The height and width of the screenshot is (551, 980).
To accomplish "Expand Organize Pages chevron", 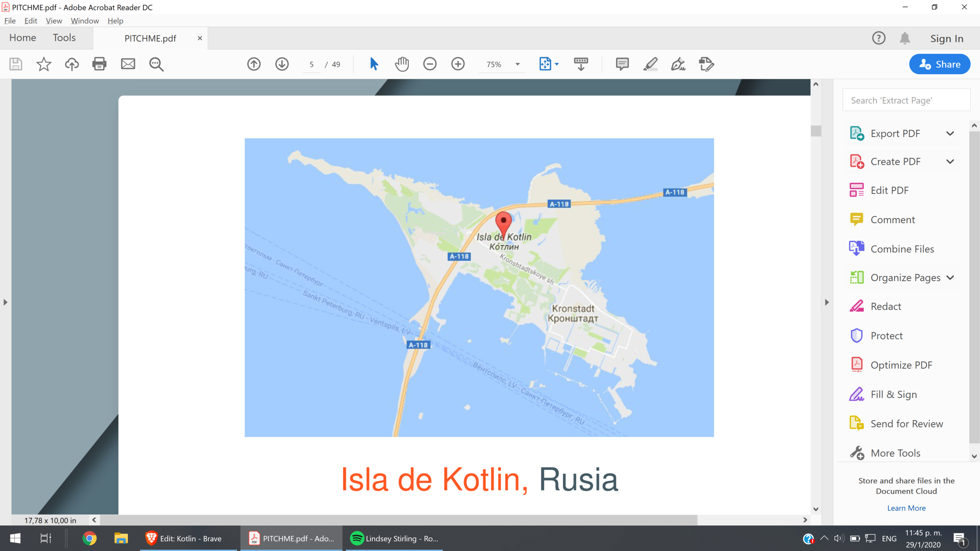I will pyautogui.click(x=950, y=278).
